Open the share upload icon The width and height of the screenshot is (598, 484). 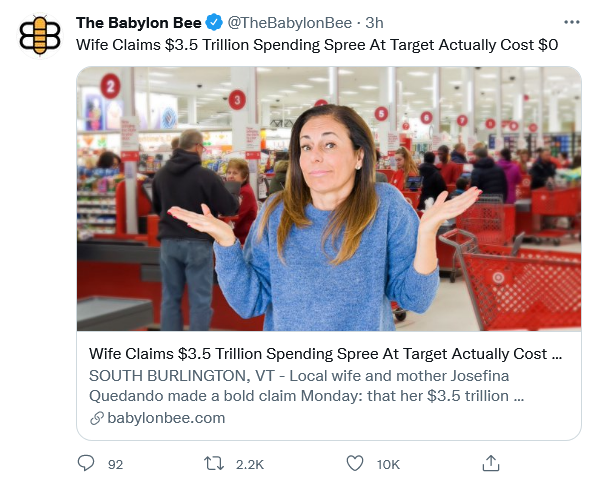click(x=491, y=463)
